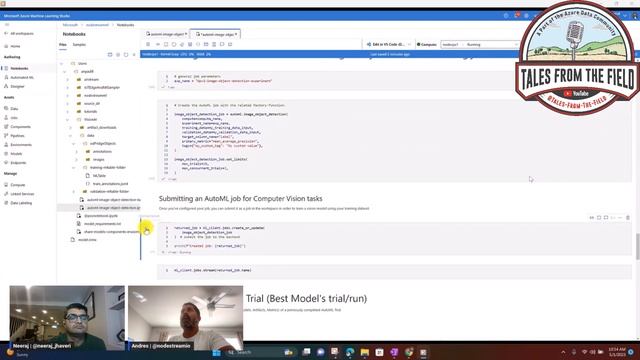Open the notebook toolbar menu icon
640x360 pixels.
[x=148, y=44]
